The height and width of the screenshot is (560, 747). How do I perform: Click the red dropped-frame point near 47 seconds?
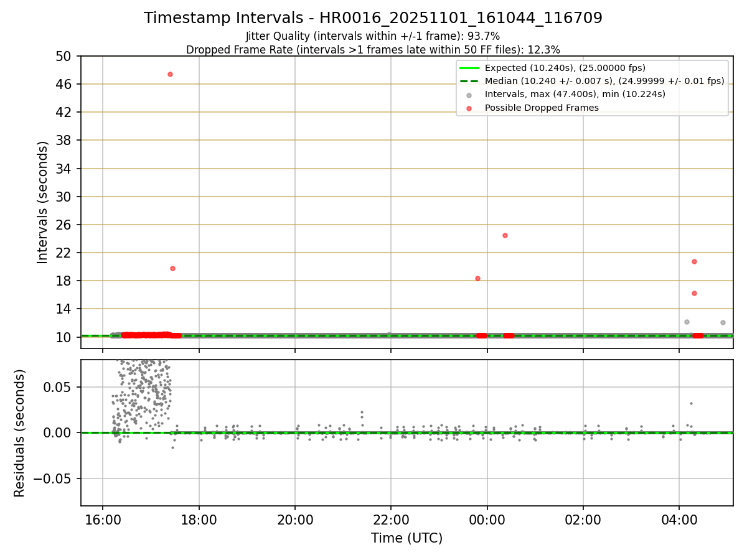coord(170,74)
